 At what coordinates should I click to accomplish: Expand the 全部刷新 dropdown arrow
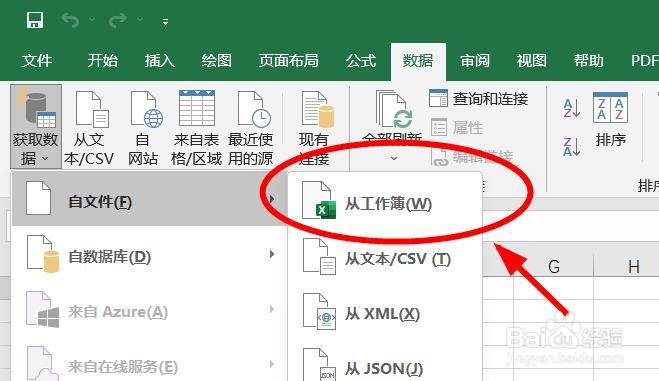click(x=394, y=158)
